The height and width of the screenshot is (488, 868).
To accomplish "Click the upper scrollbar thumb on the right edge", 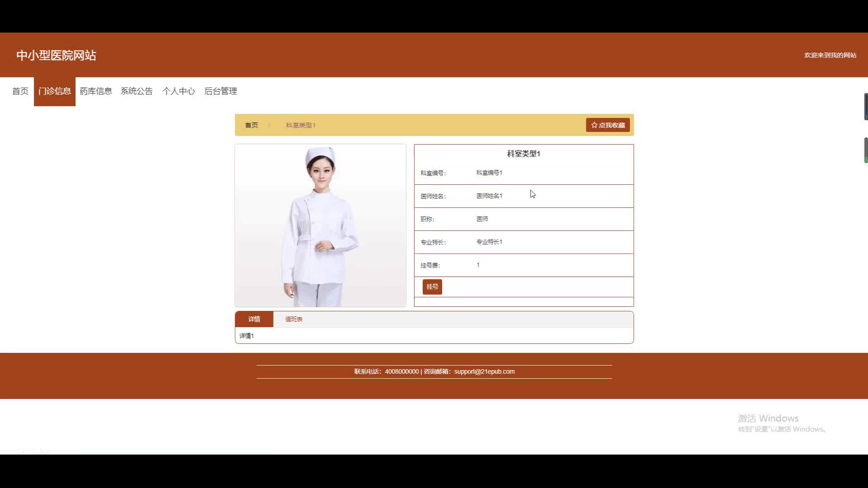I will tap(866, 107).
